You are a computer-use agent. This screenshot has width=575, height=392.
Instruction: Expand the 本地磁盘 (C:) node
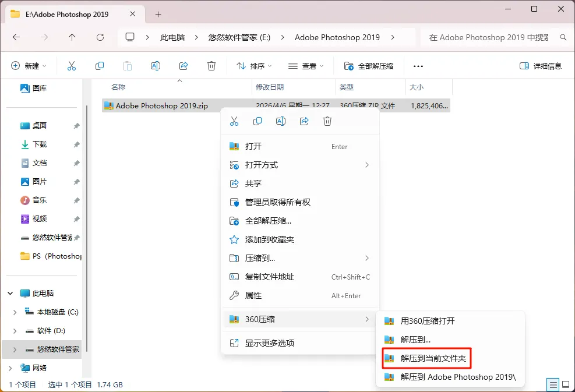point(15,312)
